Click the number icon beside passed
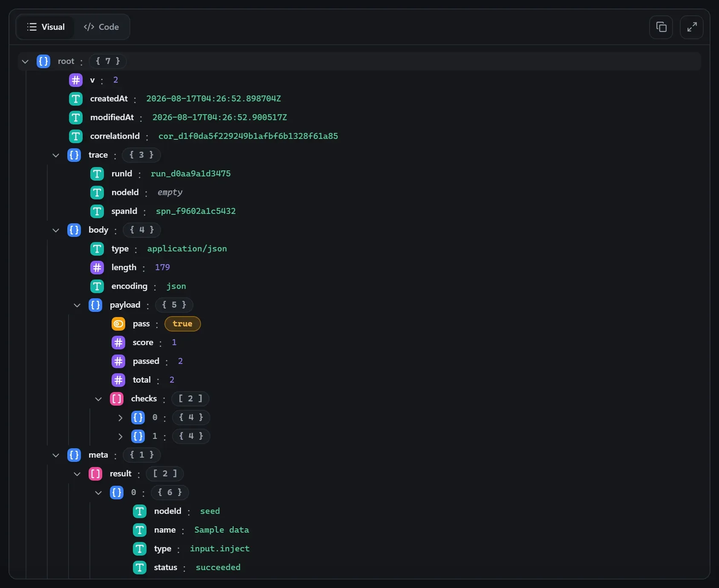This screenshot has height=588, width=719. [x=118, y=361]
